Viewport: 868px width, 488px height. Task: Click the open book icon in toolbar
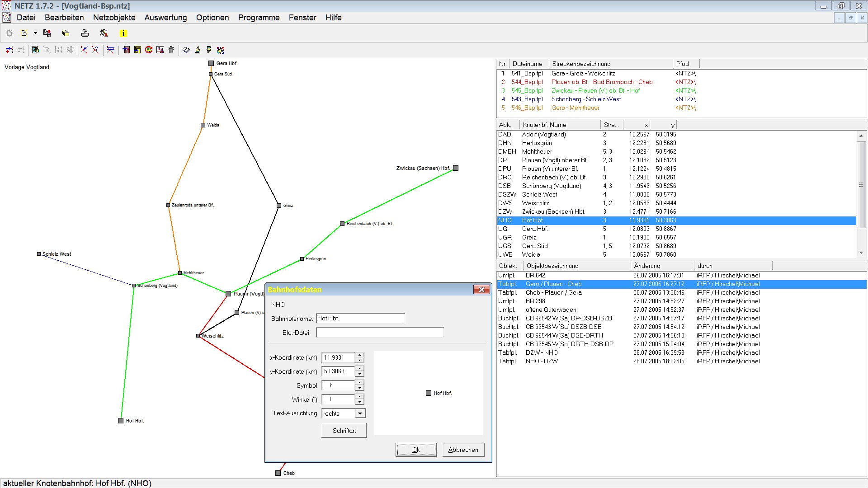pos(186,50)
